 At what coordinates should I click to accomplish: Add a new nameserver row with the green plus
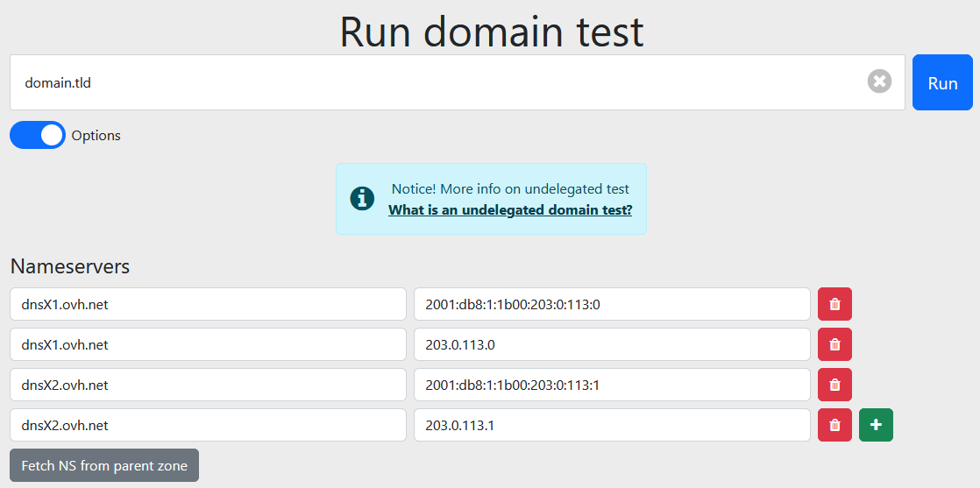click(x=876, y=425)
